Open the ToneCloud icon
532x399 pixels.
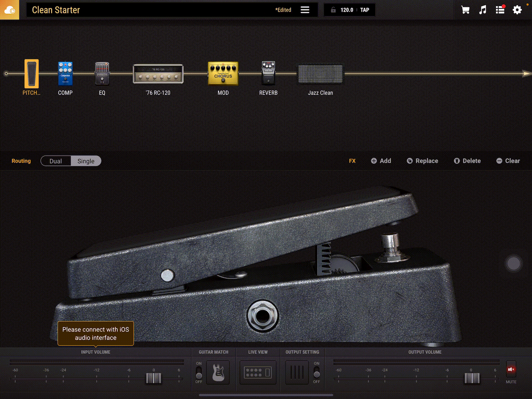click(x=9, y=10)
